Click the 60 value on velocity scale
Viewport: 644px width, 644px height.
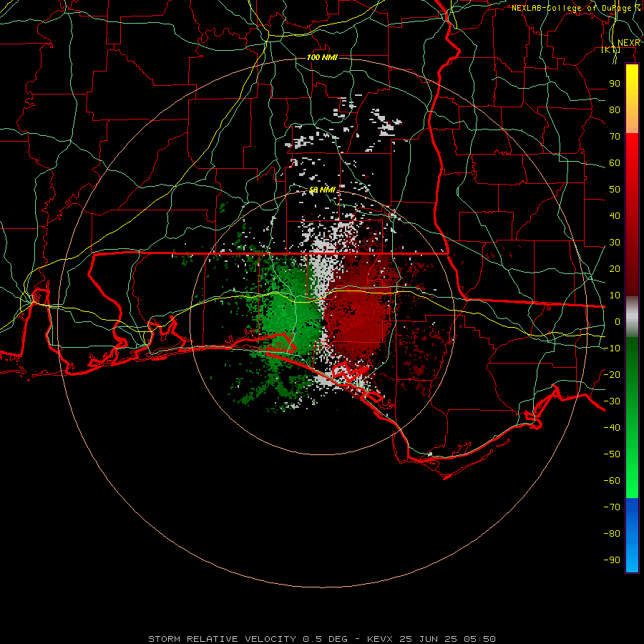[615, 162]
